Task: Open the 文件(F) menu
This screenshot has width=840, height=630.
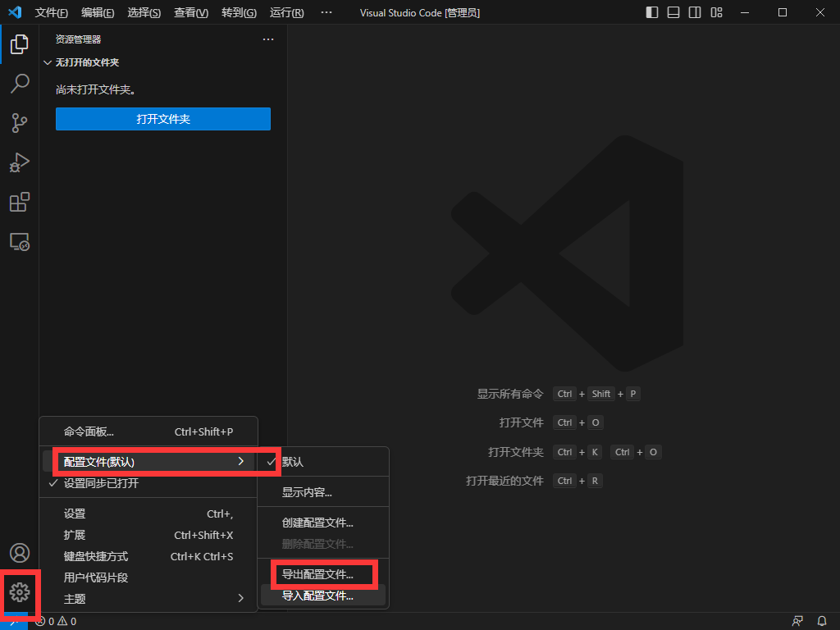Action: click(52, 12)
